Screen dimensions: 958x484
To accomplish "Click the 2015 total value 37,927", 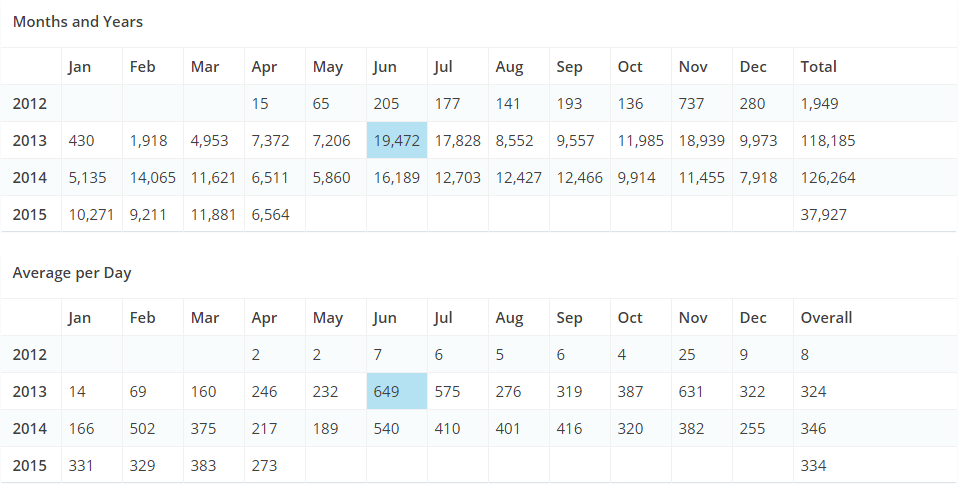I will [823, 215].
